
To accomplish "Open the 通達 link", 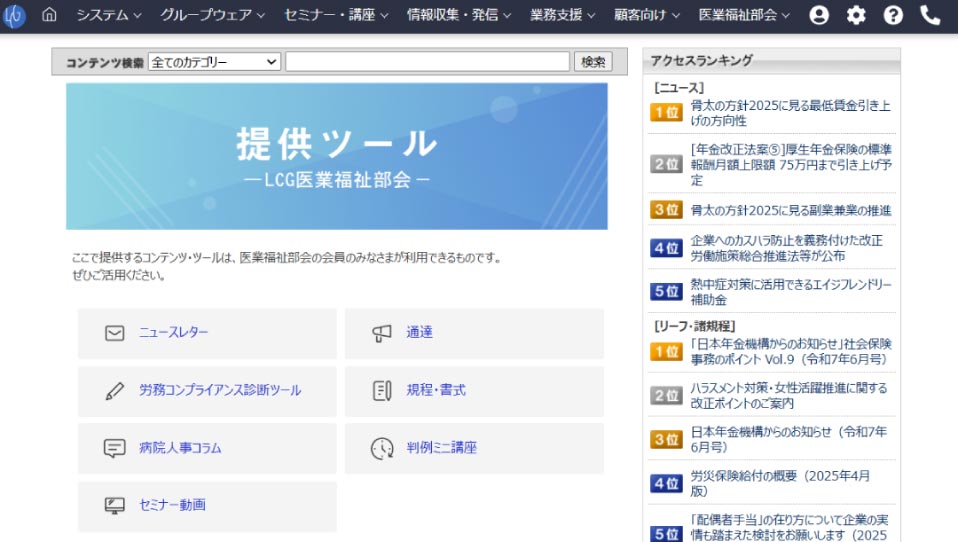I will [419, 332].
